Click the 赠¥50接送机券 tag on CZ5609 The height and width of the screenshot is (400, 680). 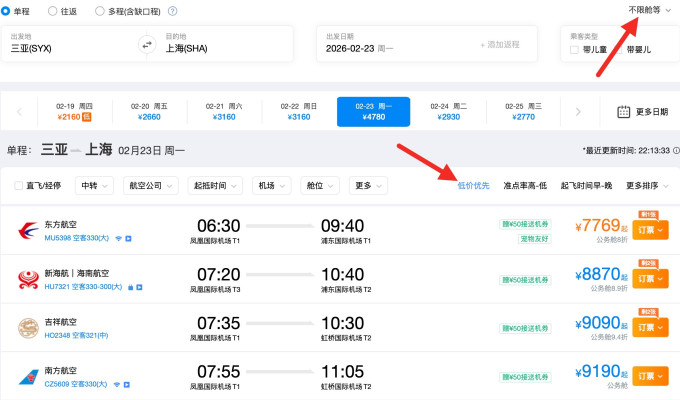point(525,377)
